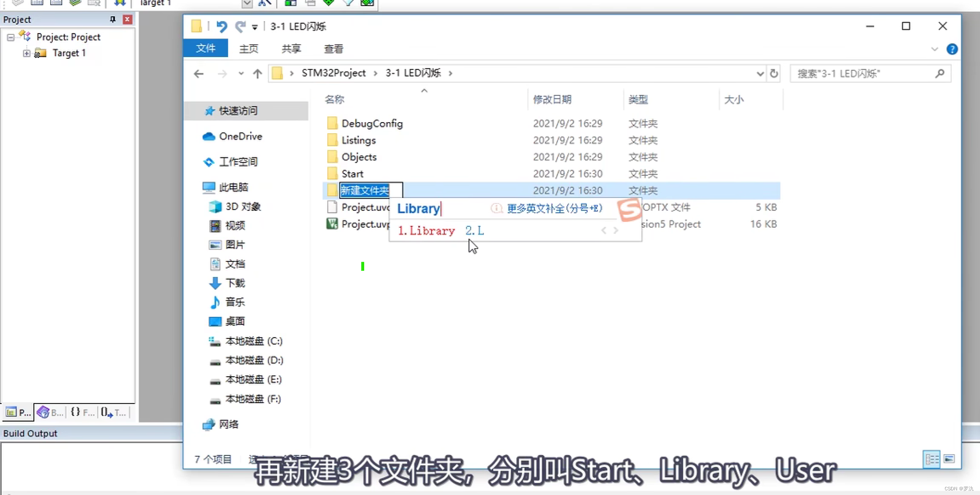
Task: Select the 1.Library IME candidate
Action: click(427, 231)
